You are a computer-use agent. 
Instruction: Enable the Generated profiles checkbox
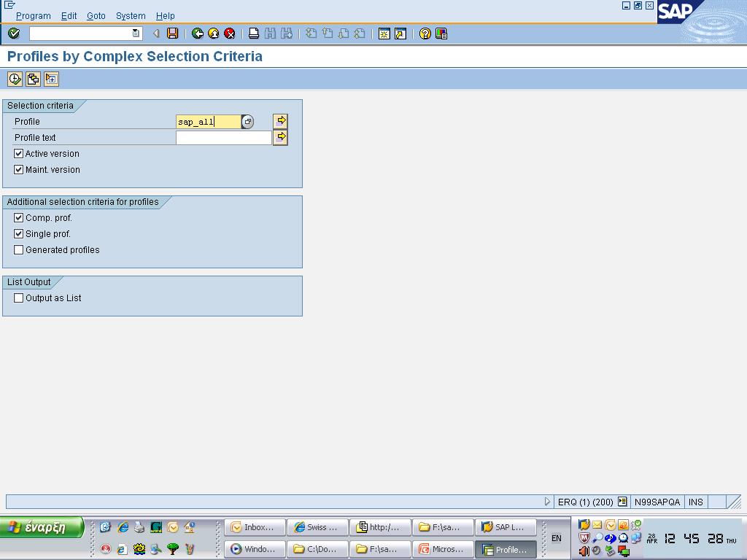(18, 249)
